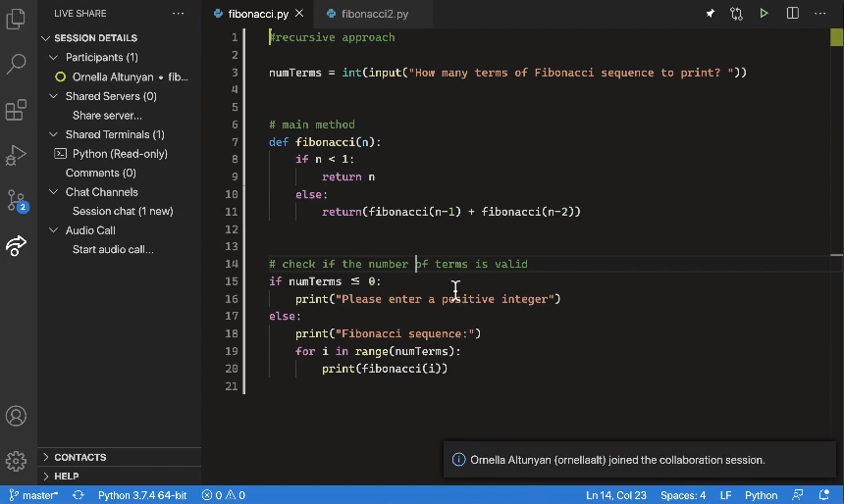
Task: Click the pin icon in editor toolbar
Action: coord(711,14)
